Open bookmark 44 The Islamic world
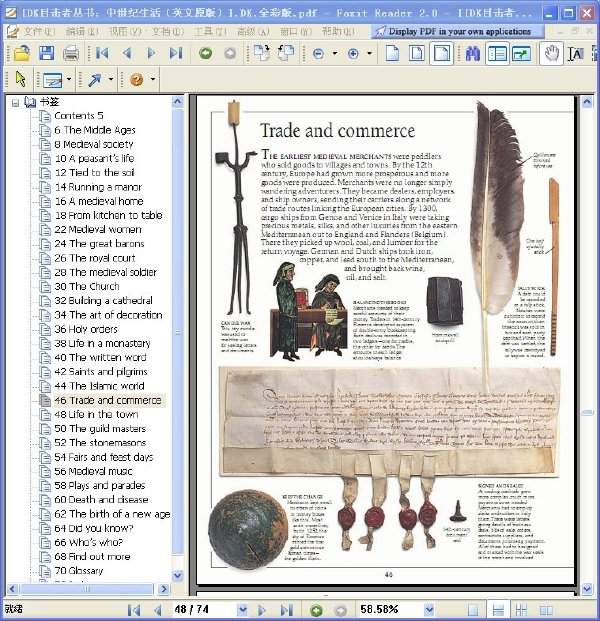This screenshot has height=621, width=600. click(99, 386)
